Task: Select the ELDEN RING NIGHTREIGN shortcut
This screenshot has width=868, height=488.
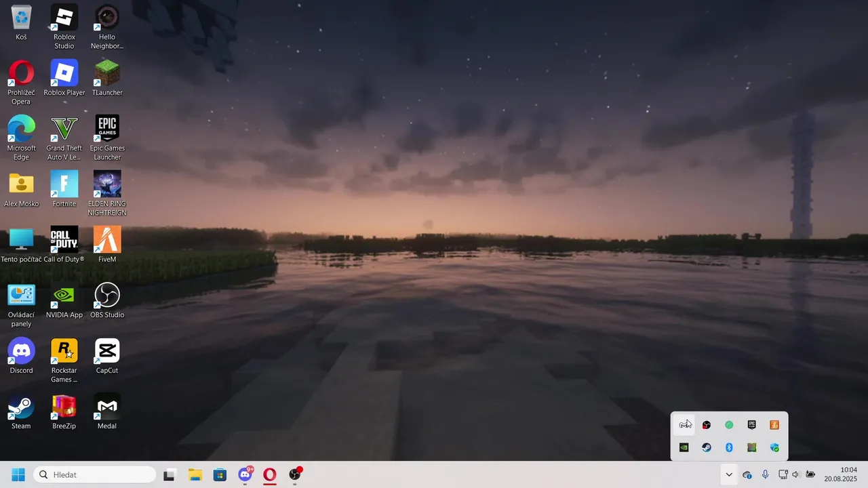Action: tap(107, 194)
